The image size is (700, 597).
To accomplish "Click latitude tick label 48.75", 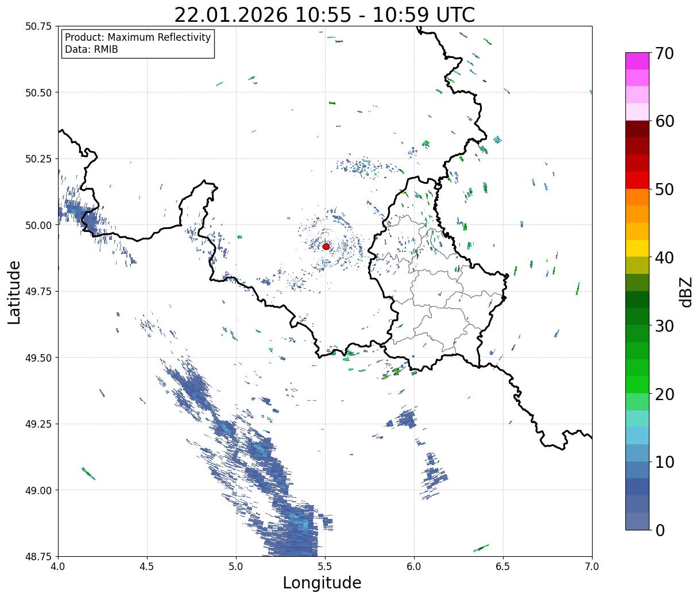I will pyautogui.click(x=38, y=556).
